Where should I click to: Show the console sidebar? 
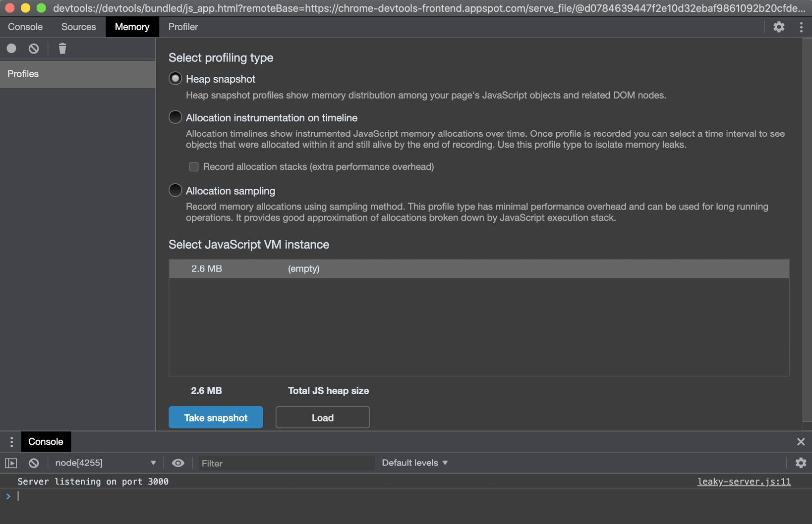[x=10, y=463]
